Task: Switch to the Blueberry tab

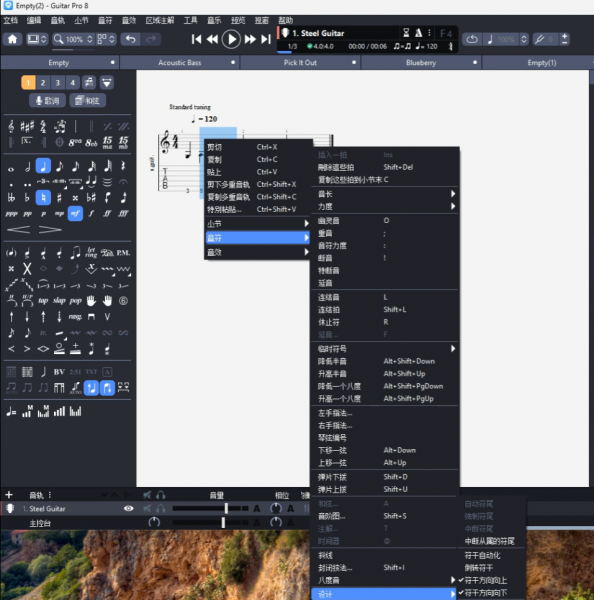Action: 421,63
